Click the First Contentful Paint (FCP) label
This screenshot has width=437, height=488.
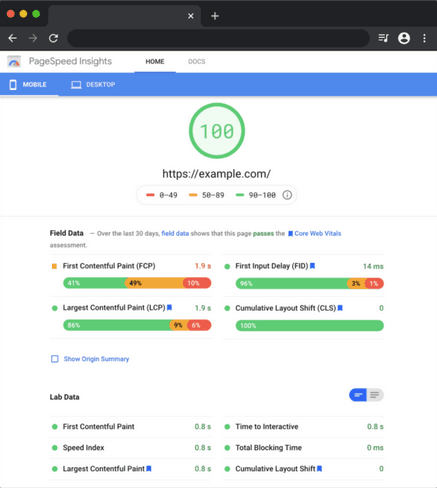click(109, 266)
